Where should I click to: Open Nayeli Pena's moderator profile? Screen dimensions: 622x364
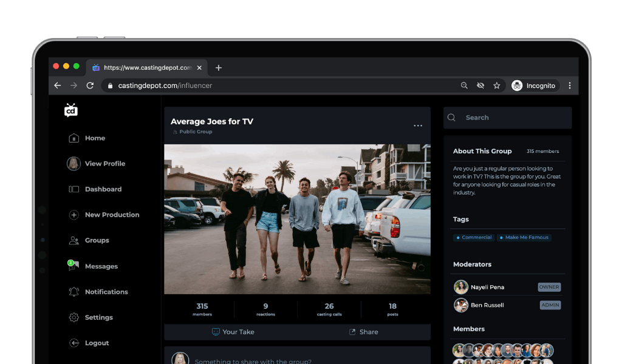[x=487, y=287]
